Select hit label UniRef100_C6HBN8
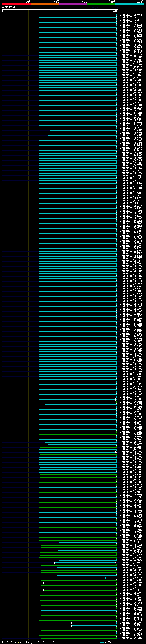The width and height of the screenshot is (146, 644). 131,585
